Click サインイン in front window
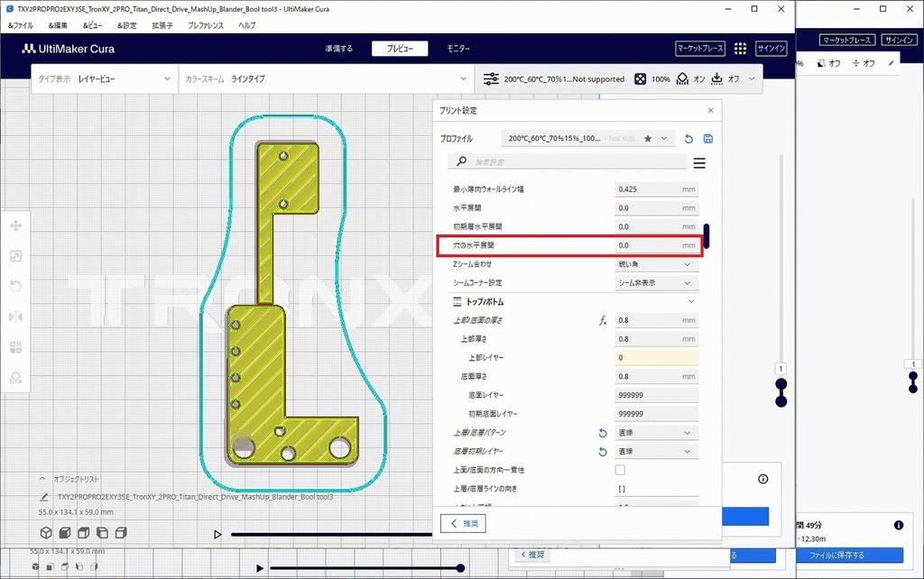Image resolution: width=924 pixels, height=579 pixels. [x=772, y=49]
